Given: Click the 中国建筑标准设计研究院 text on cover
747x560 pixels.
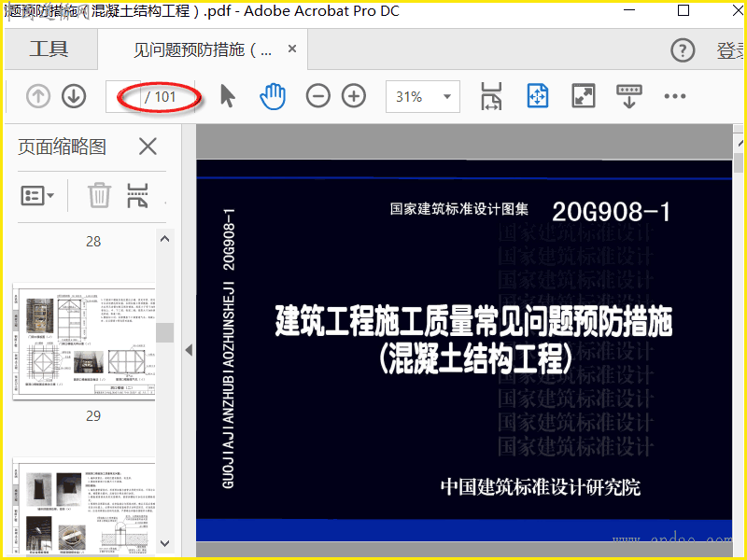Looking at the screenshot, I should coord(541,487).
